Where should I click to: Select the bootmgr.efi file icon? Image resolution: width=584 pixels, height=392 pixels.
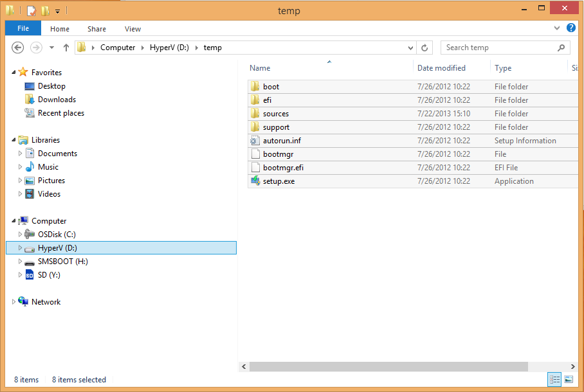255,167
